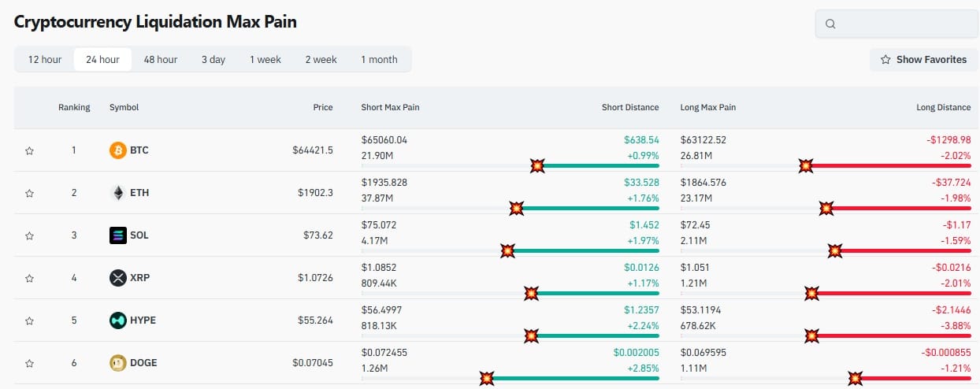
Task: Click the magnifier icon in search box
Action: (830, 24)
